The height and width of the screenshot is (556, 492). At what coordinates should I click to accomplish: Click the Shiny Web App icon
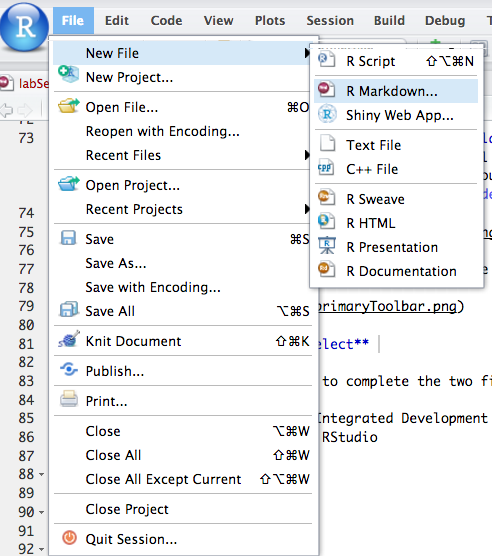click(327, 114)
